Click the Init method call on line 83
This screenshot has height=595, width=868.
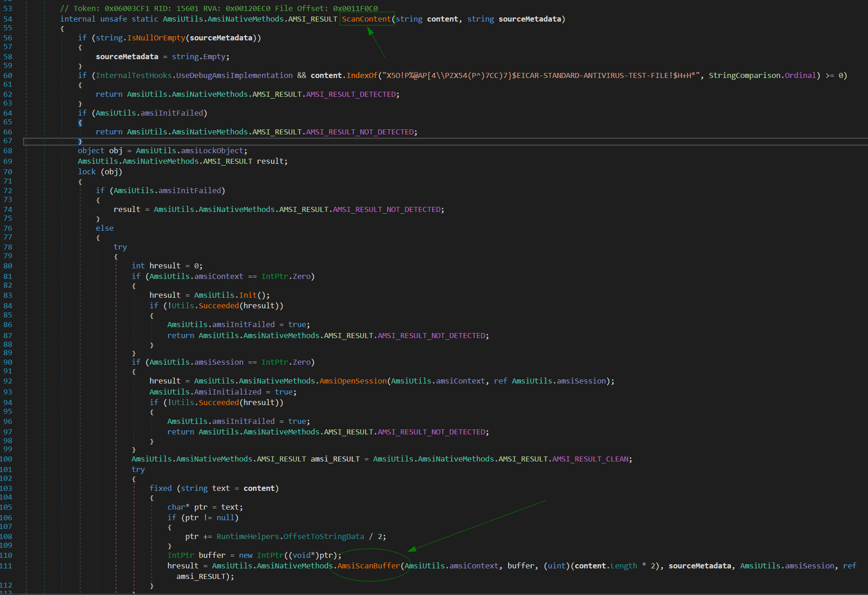[248, 295]
